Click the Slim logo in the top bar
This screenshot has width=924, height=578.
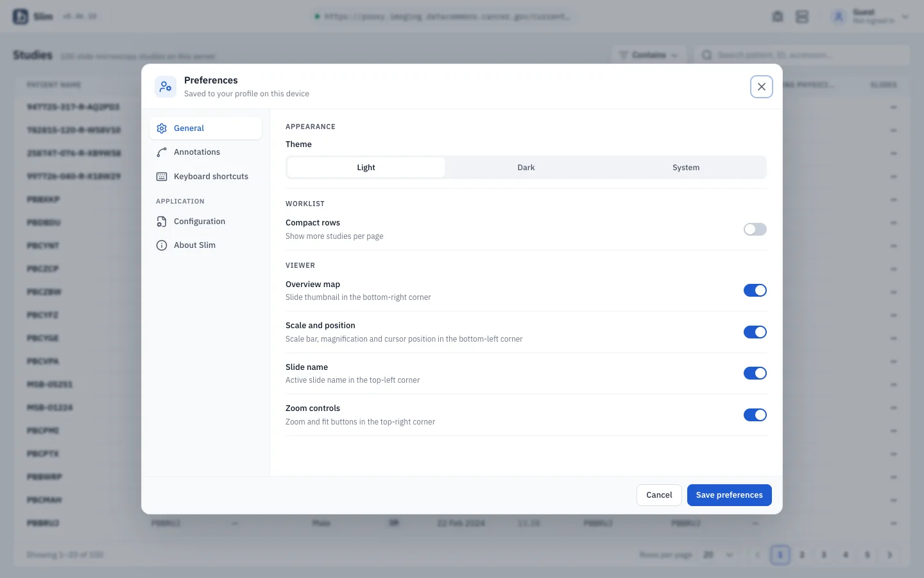[21, 17]
